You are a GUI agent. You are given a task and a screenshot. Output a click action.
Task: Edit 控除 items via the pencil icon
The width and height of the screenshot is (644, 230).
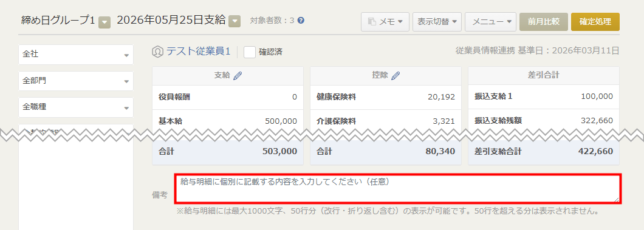tap(396, 76)
